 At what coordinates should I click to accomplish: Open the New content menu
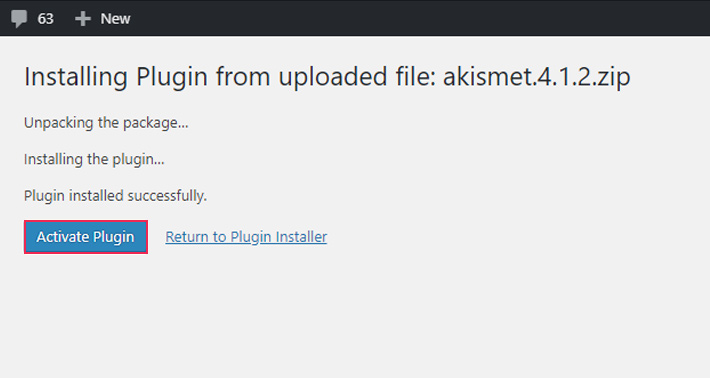[x=103, y=19]
